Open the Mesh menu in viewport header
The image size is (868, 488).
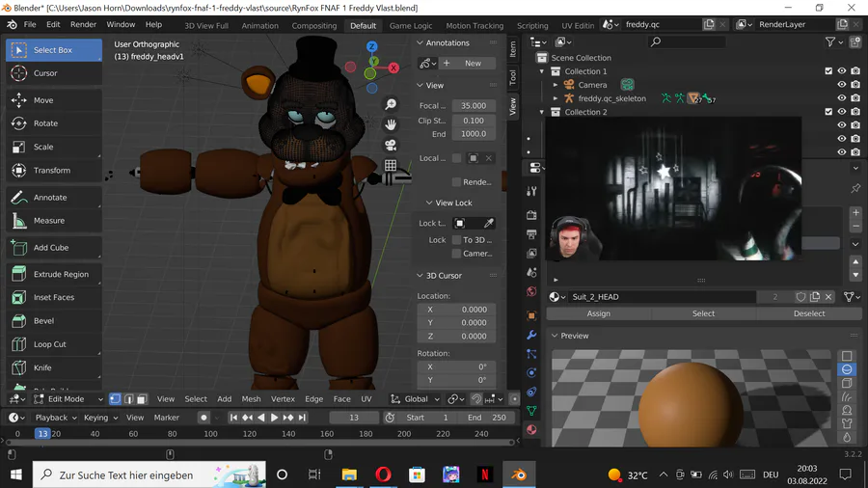[251, 399]
